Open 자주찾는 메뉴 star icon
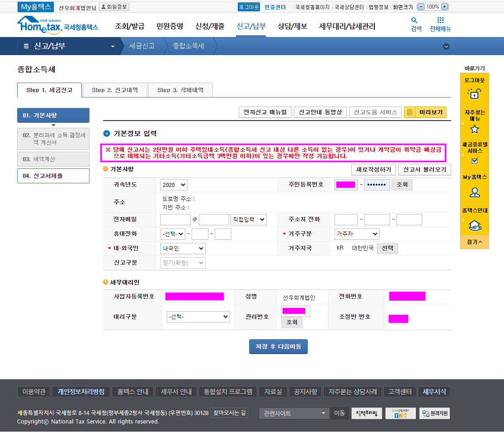504x433 pixels. [474, 130]
